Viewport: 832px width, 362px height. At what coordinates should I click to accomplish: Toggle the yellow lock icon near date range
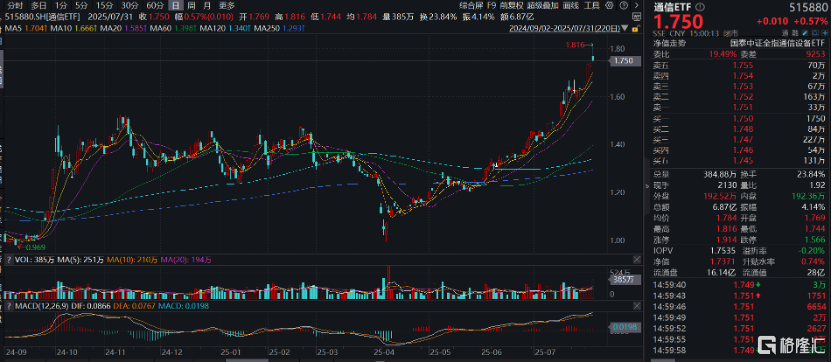pos(637,28)
